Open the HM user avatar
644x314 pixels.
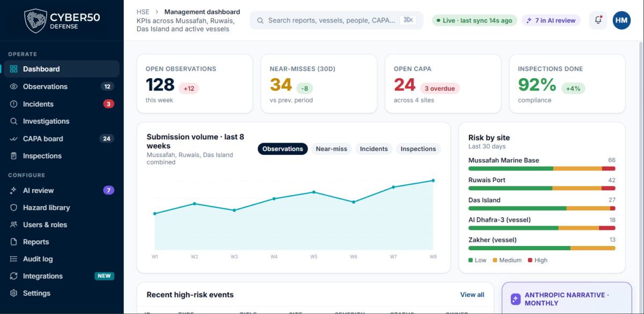pyautogui.click(x=621, y=20)
